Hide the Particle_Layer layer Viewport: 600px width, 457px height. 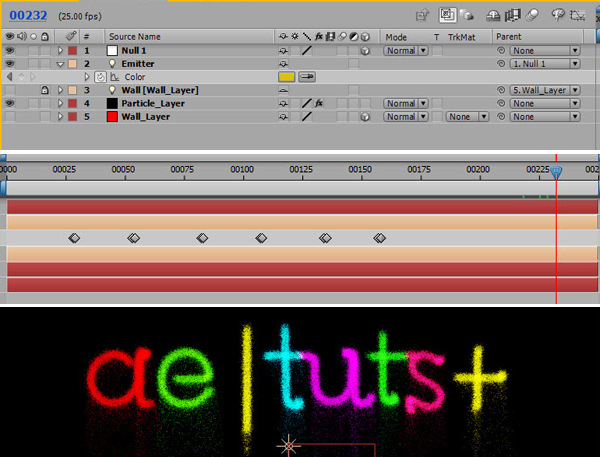pos(9,103)
